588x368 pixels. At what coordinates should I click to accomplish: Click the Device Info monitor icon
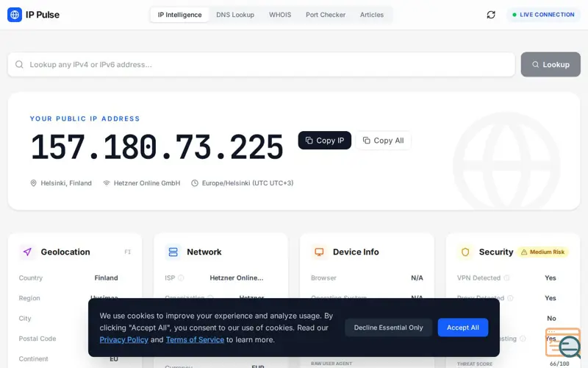[319, 252]
